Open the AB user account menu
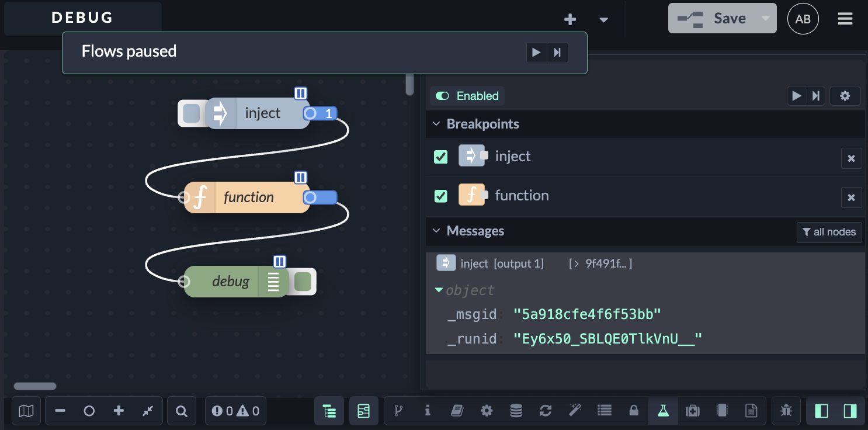The image size is (868, 430). pyautogui.click(x=803, y=19)
